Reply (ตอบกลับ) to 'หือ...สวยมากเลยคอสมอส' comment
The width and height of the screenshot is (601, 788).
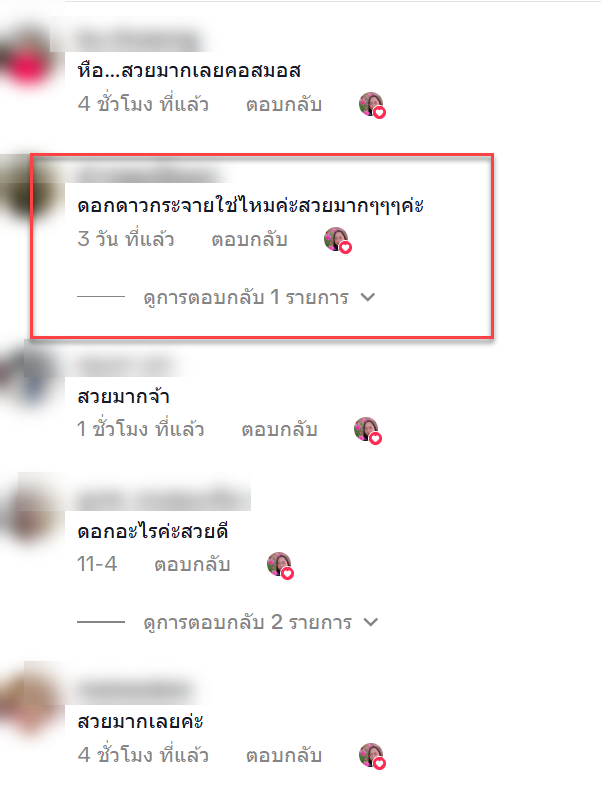click(x=284, y=105)
